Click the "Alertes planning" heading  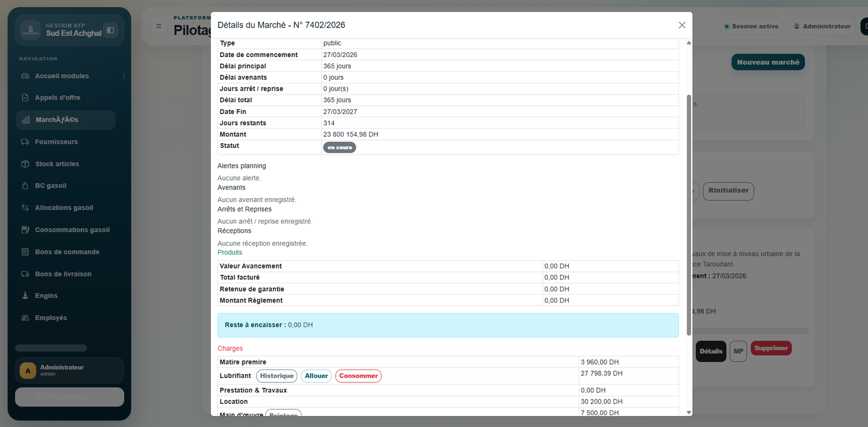[242, 166]
